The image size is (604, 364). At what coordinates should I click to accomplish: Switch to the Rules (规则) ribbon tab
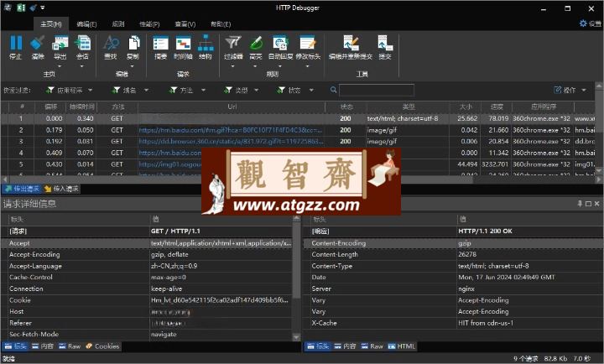118,23
